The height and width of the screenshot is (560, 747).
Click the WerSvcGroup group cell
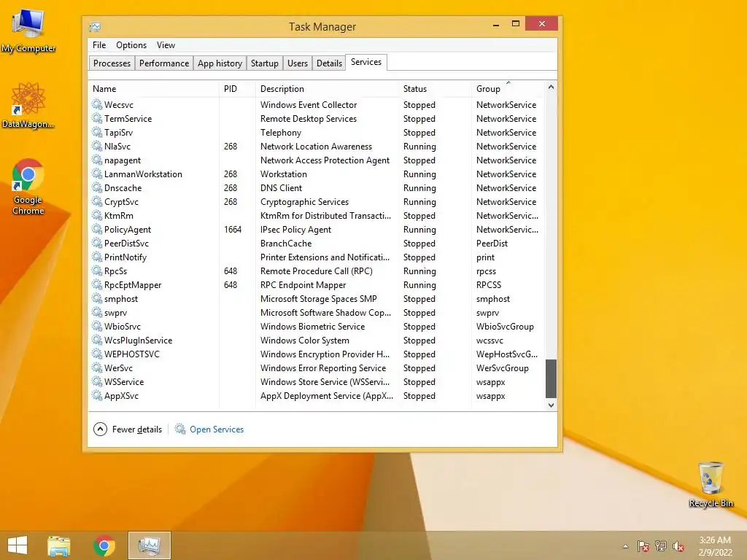point(503,367)
